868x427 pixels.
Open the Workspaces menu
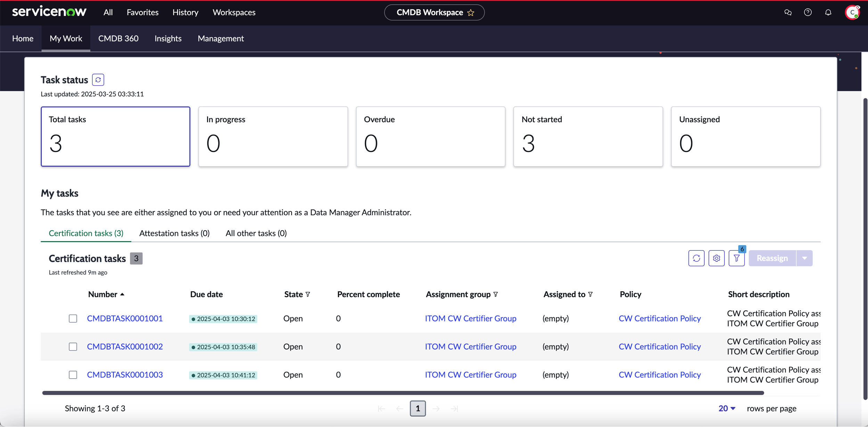pos(234,12)
